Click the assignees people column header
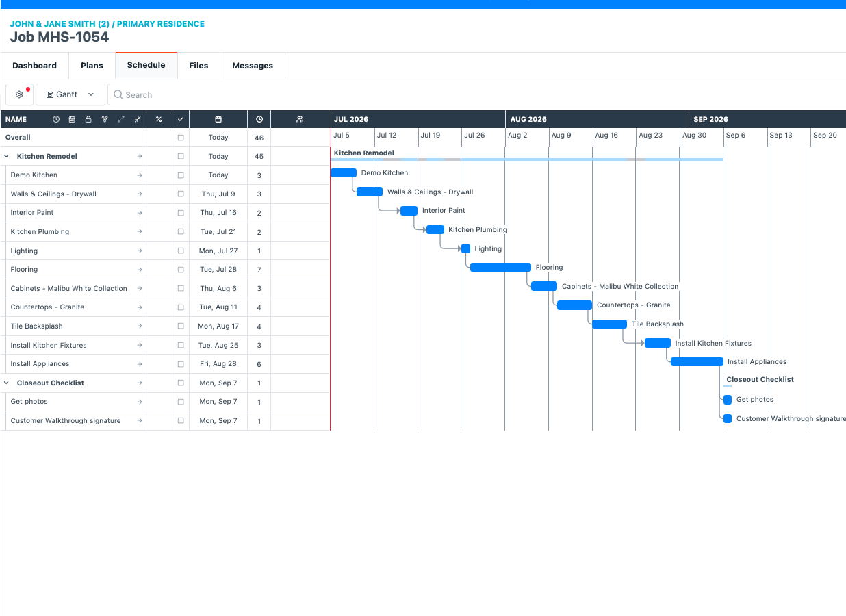The width and height of the screenshot is (846, 616). coord(300,119)
